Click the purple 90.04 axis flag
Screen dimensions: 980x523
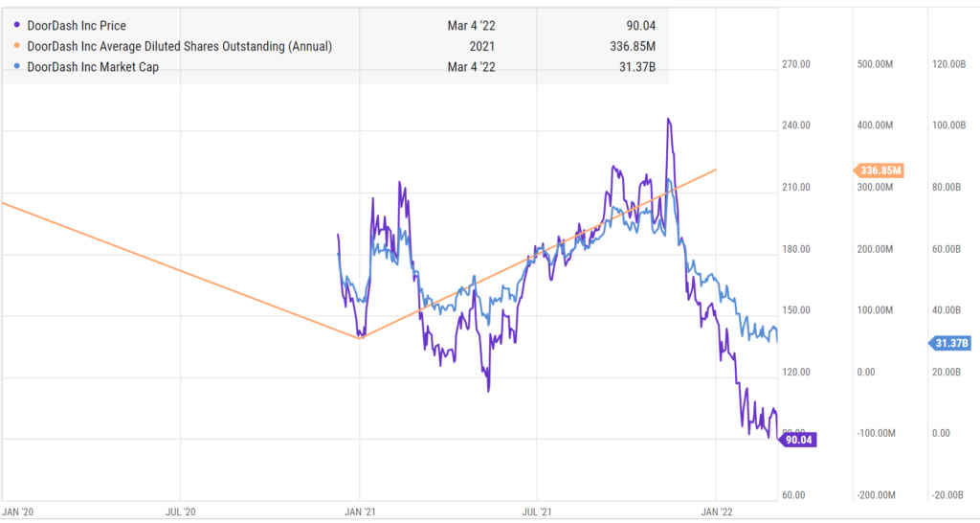[x=797, y=440]
